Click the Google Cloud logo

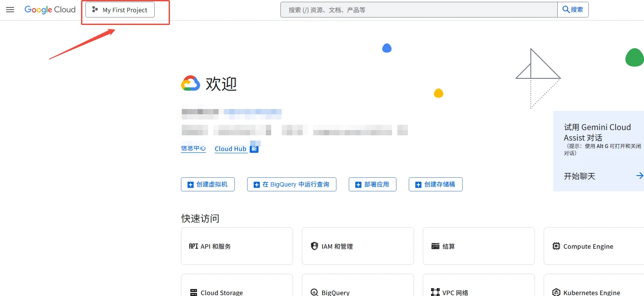(x=50, y=10)
